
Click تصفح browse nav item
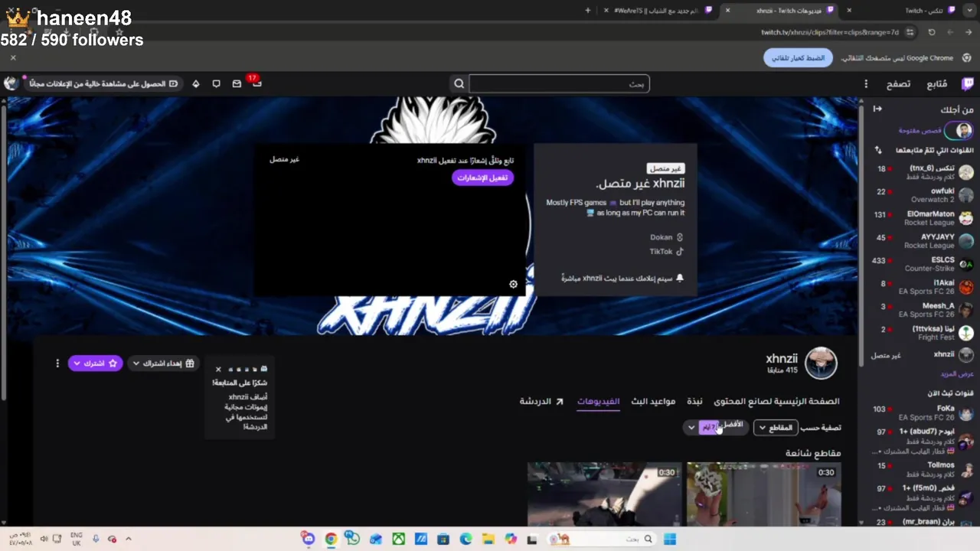[898, 84]
